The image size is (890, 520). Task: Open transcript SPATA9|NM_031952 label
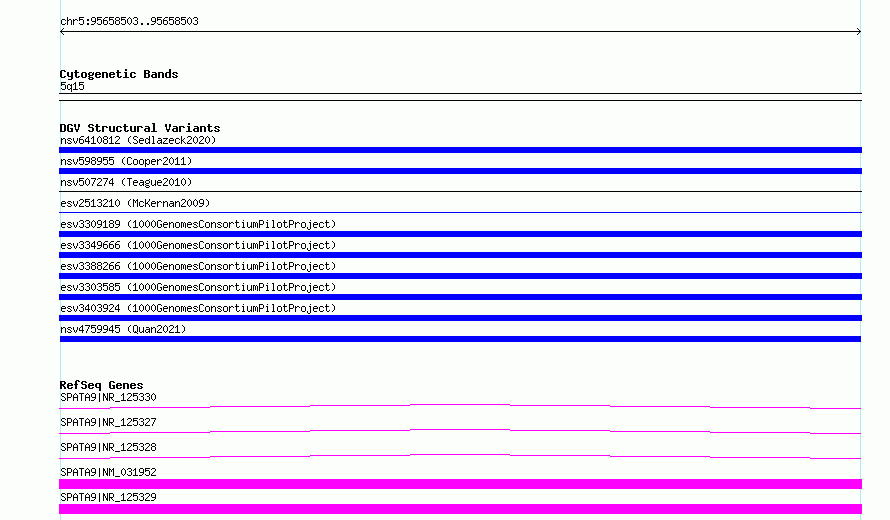point(108,472)
